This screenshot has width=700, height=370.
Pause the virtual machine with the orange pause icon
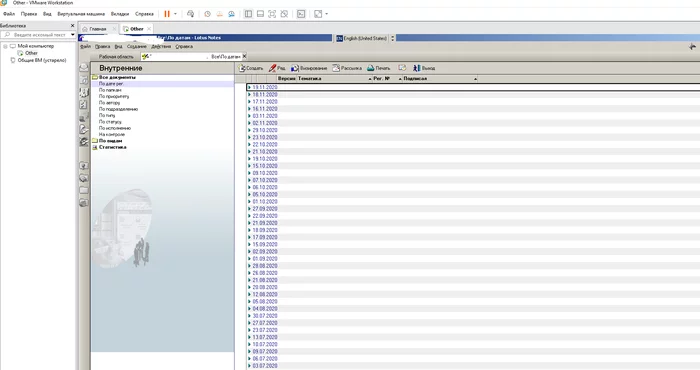coord(167,14)
